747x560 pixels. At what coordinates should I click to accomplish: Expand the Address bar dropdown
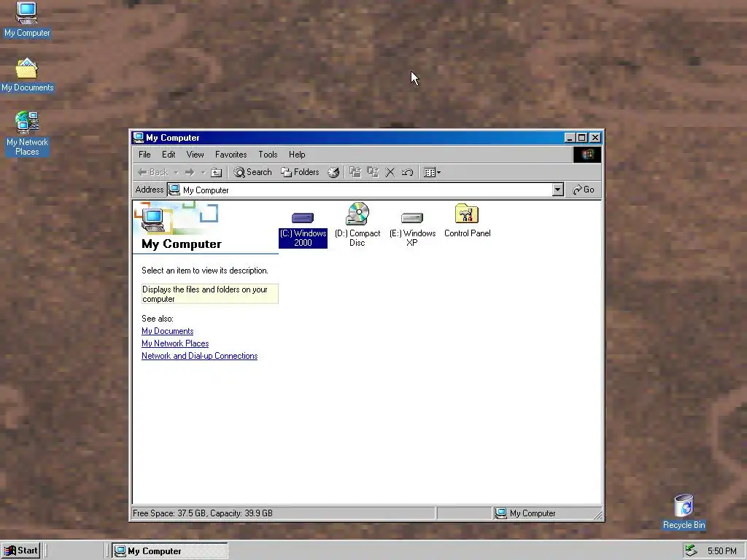558,190
